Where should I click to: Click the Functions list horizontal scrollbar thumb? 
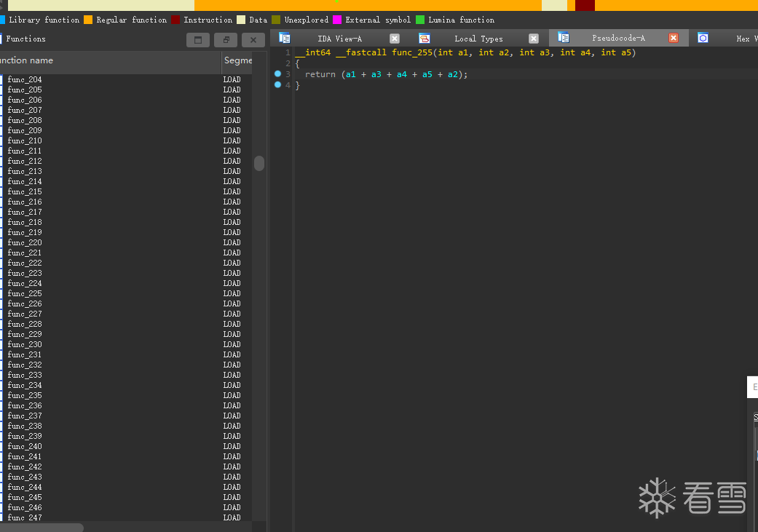(42, 527)
